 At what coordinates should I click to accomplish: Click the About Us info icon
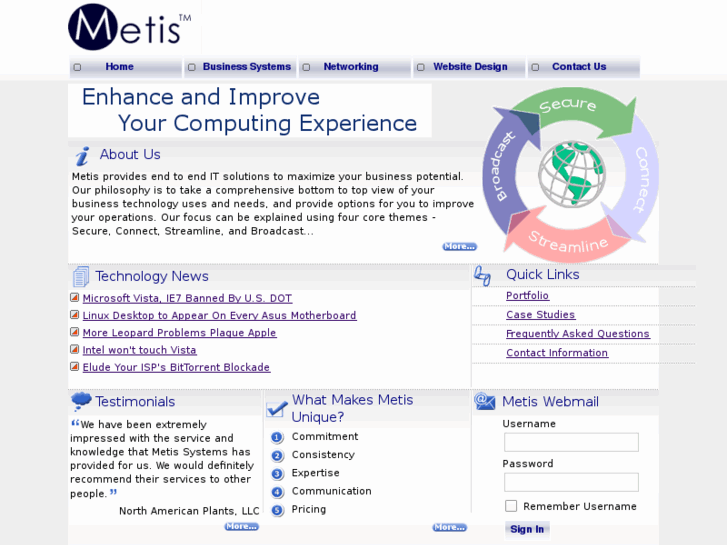click(x=83, y=156)
